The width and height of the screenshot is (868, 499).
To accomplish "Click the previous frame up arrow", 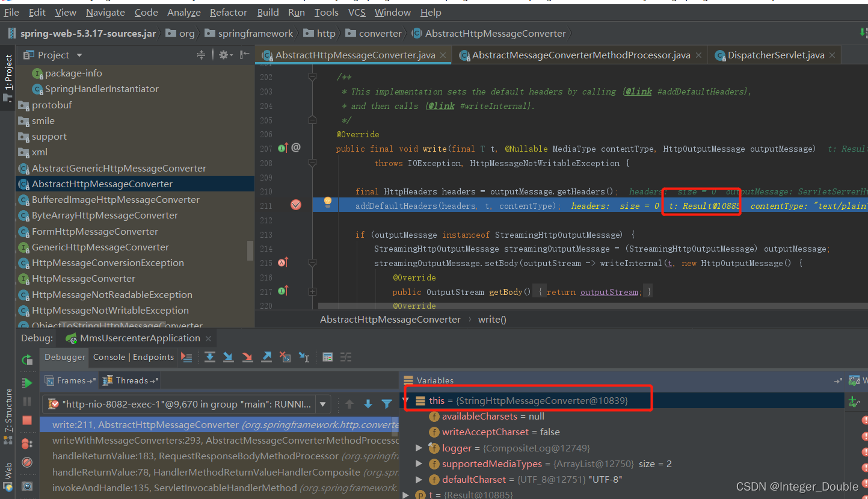I will click(x=349, y=404).
